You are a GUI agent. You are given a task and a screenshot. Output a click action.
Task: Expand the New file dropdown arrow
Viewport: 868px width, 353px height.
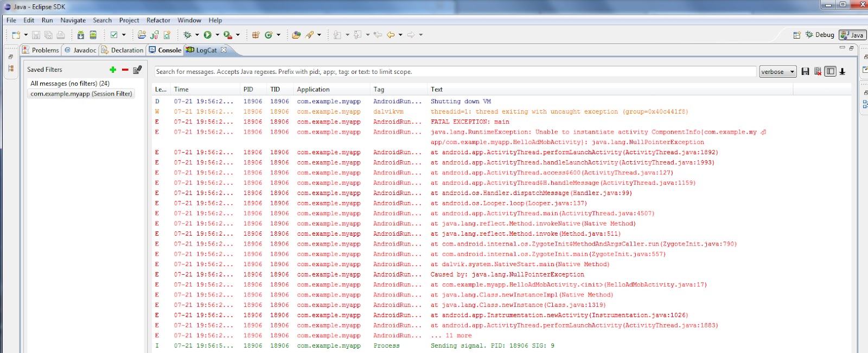(25, 35)
